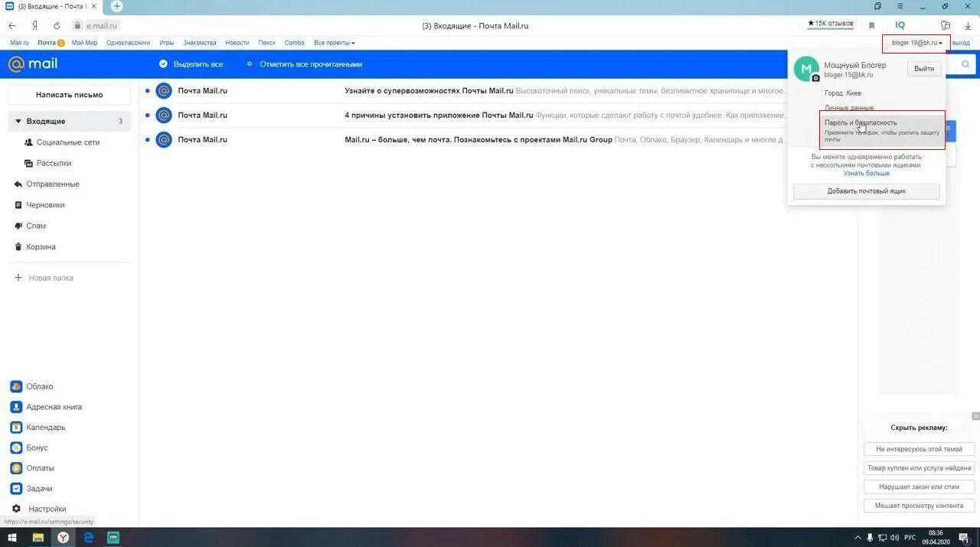
Task: Click the search magnifier icon
Action: pyautogui.click(x=965, y=65)
